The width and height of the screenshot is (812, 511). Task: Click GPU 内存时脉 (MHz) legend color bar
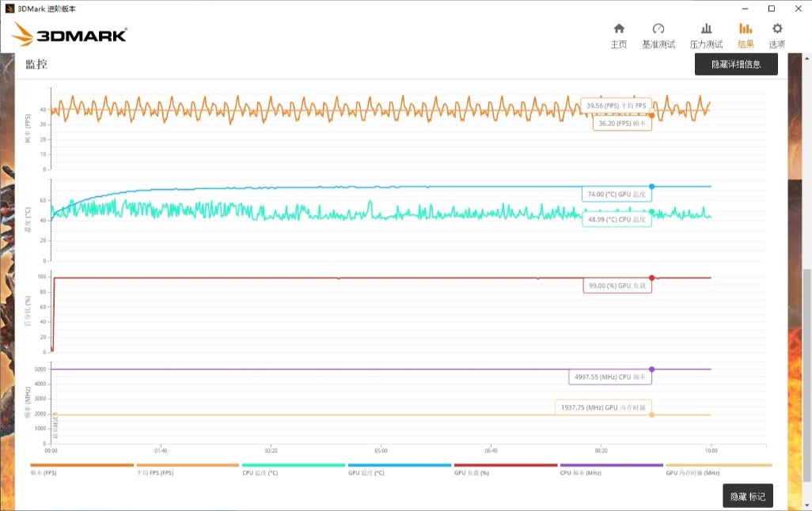(719, 465)
